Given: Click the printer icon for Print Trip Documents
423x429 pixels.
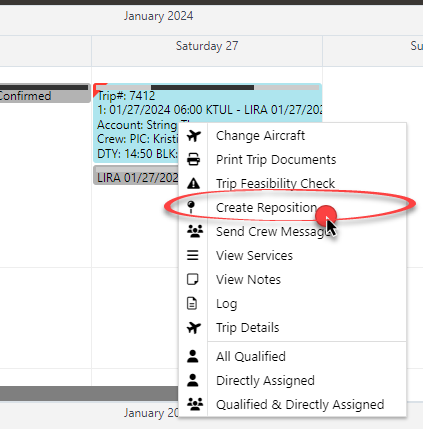Looking at the screenshot, I should pos(194,160).
